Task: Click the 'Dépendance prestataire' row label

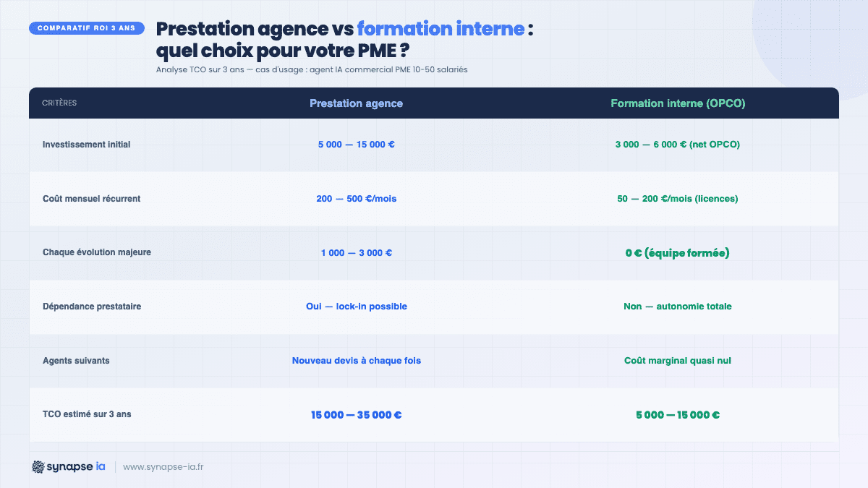Action: (92, 307)
